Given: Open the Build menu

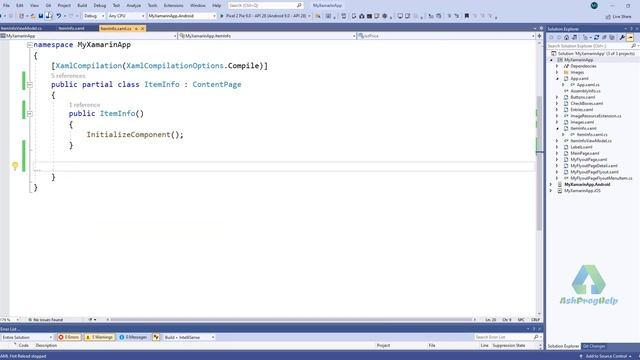Looking at the screenshot, I should (x=82, y=6).
